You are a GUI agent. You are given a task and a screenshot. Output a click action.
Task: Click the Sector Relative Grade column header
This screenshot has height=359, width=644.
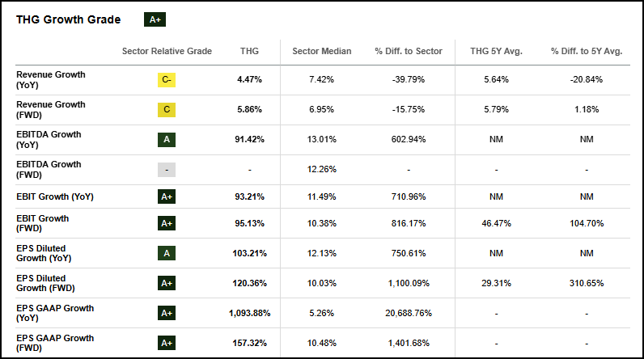167,51
